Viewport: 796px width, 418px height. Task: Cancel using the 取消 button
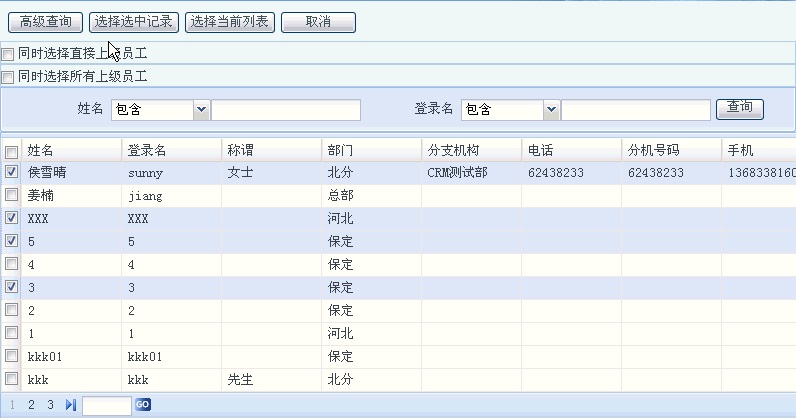tap(318, 22)
